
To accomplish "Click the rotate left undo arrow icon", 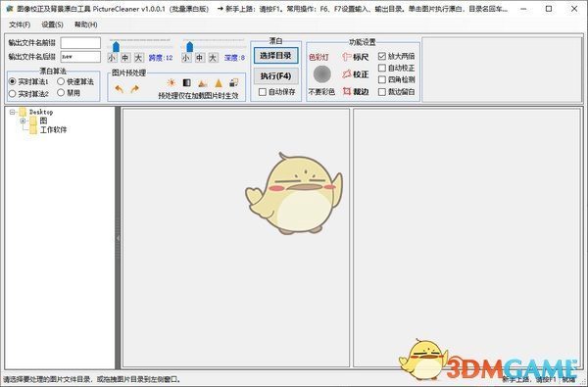I will 120,89.
